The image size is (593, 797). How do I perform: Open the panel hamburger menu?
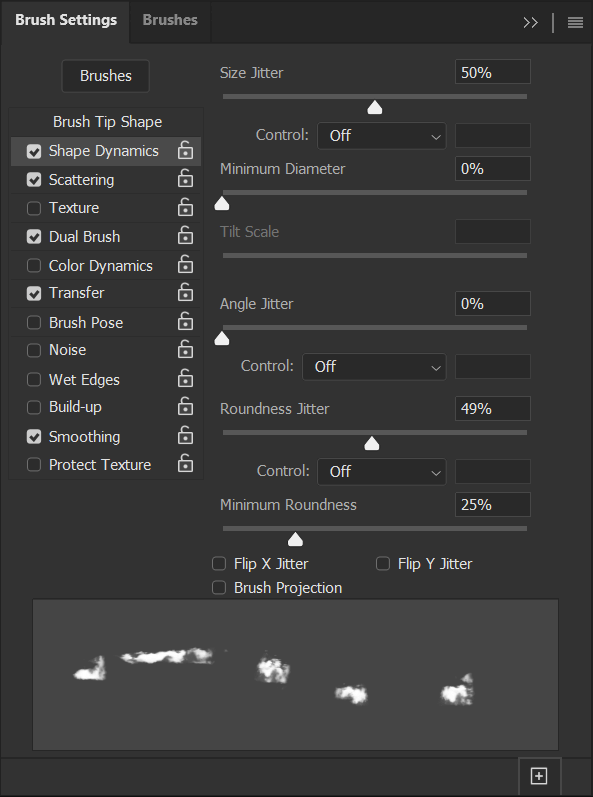point(575,22)
